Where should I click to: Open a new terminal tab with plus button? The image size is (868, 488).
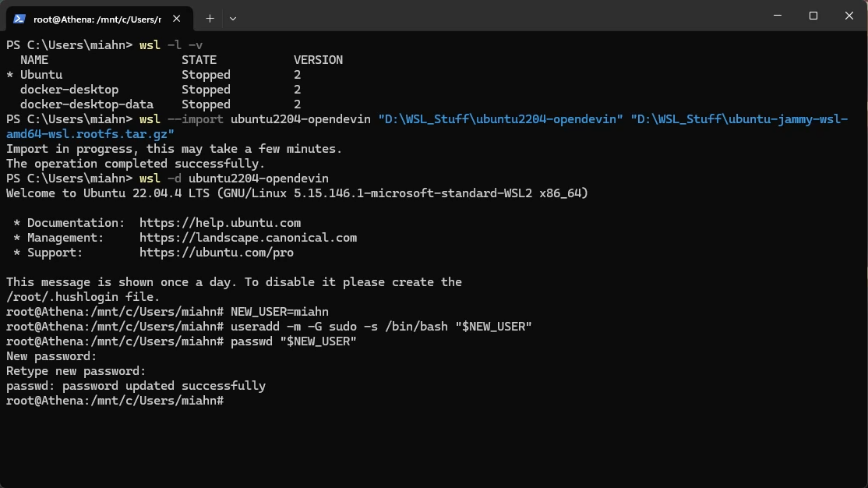[210, 19]
